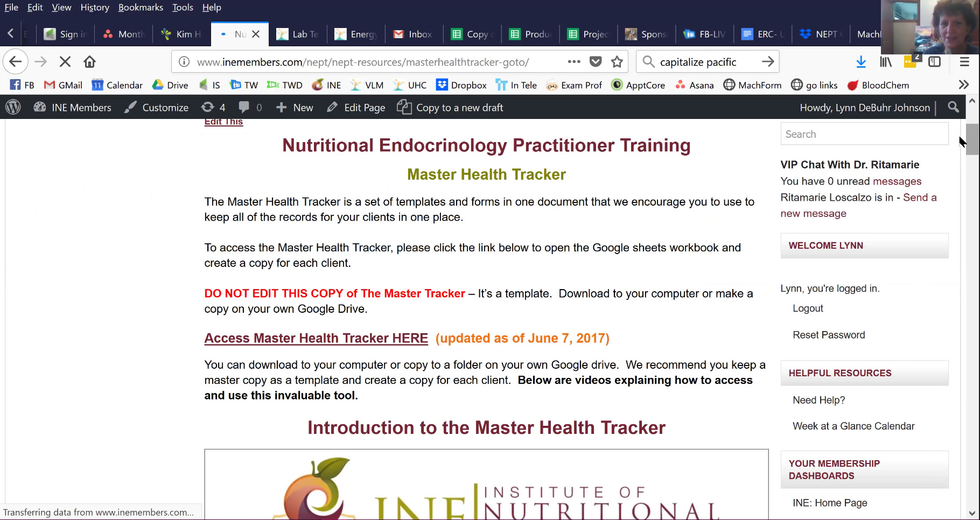Viewport: 980px width, 520px height.
Task: Expand hidden bookmarks with double chevron
Action: (964, 85)
